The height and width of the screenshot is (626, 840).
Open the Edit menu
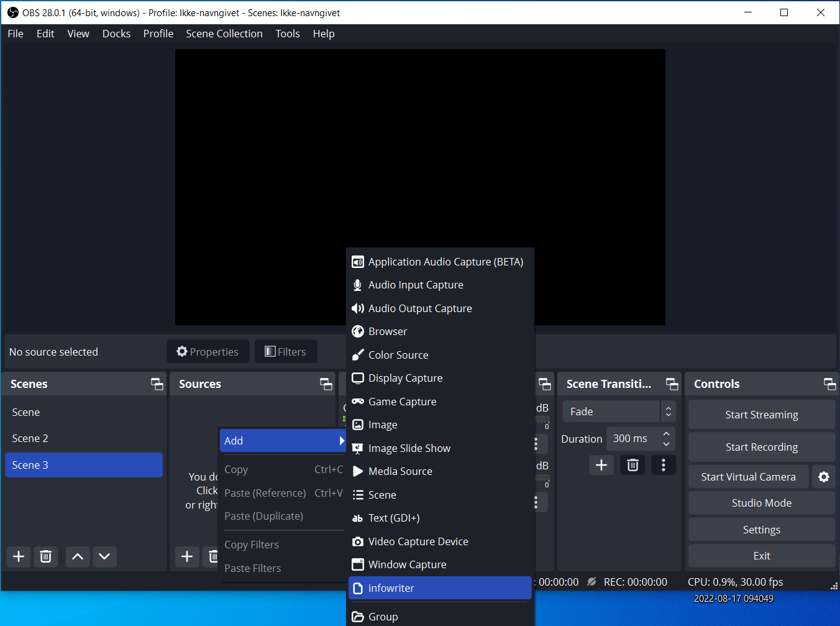click(45, 34)
